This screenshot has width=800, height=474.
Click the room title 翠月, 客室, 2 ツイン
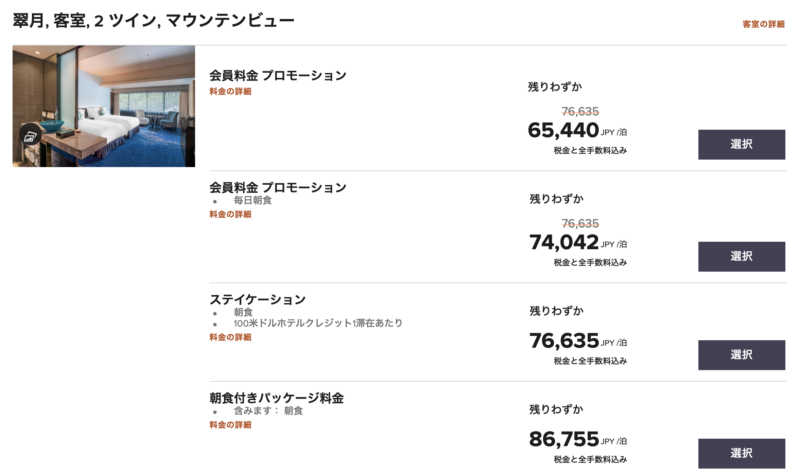(x=154, y=21)
